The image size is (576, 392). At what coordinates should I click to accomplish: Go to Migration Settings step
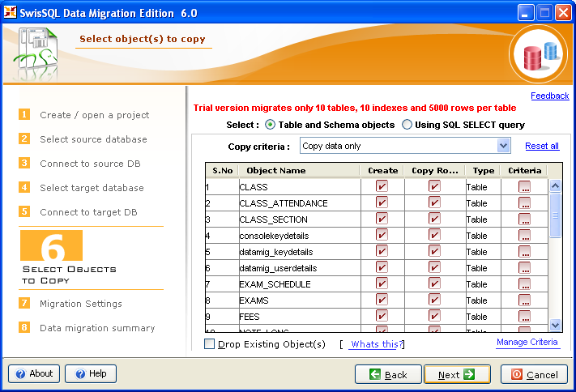81,304
